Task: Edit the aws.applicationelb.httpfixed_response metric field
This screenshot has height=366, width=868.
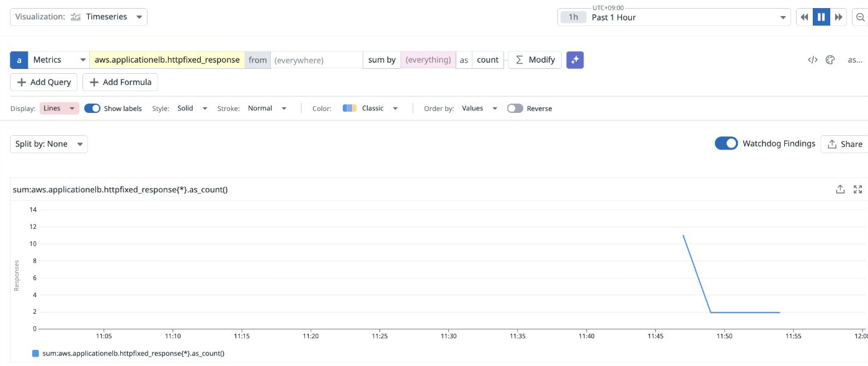Action: coord(167,60)
